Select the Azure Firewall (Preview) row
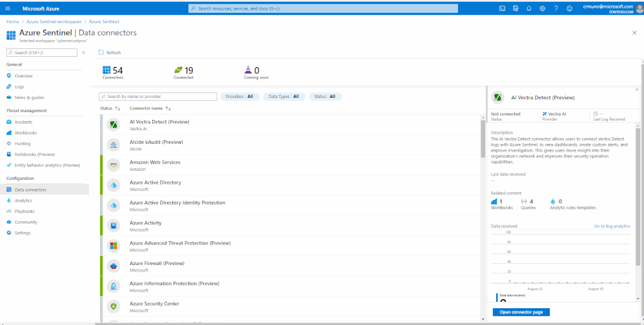The height and width of the screenshot is (325, 644). 290,266
